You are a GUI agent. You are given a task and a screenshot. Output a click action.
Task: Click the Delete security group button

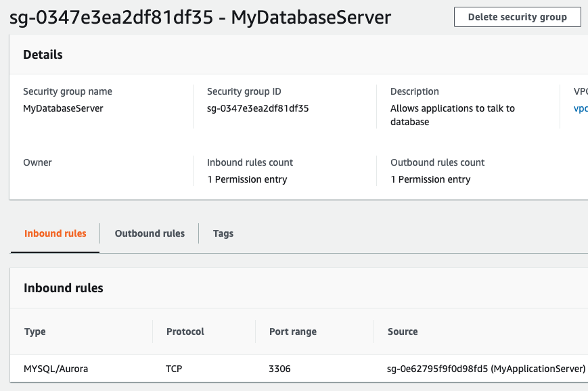(x=517, y=17)
